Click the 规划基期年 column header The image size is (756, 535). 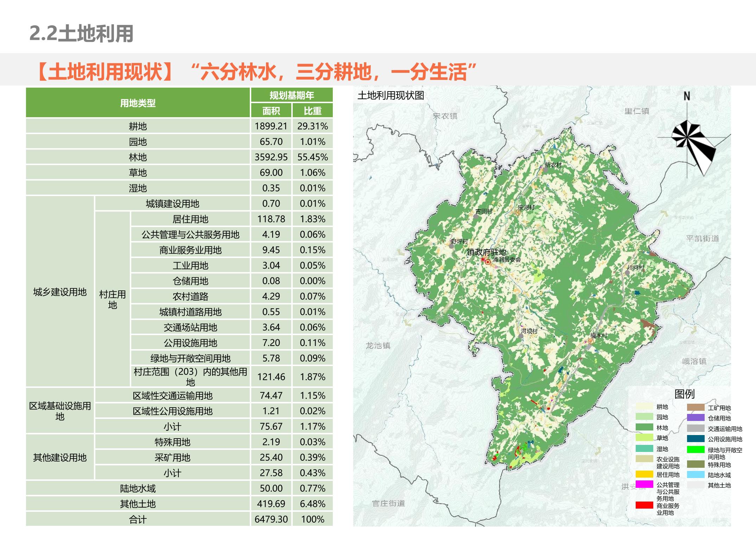(x=292, y=95)
